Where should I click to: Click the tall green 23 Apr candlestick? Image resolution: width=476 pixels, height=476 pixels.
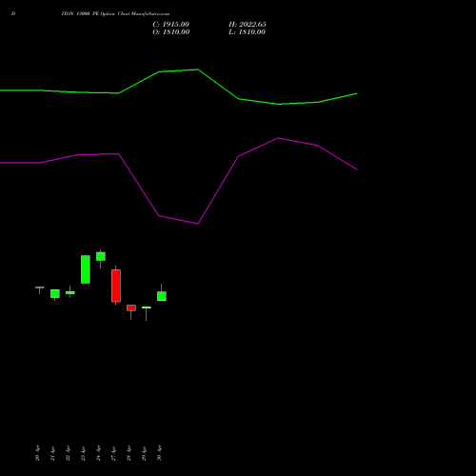pyautogui.click(x=86, y=269)
